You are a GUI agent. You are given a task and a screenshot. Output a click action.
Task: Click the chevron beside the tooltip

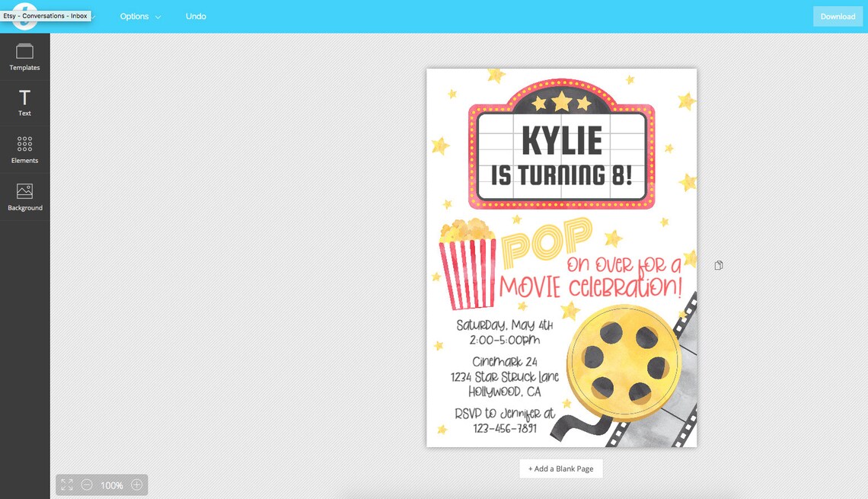pos(93,17)
